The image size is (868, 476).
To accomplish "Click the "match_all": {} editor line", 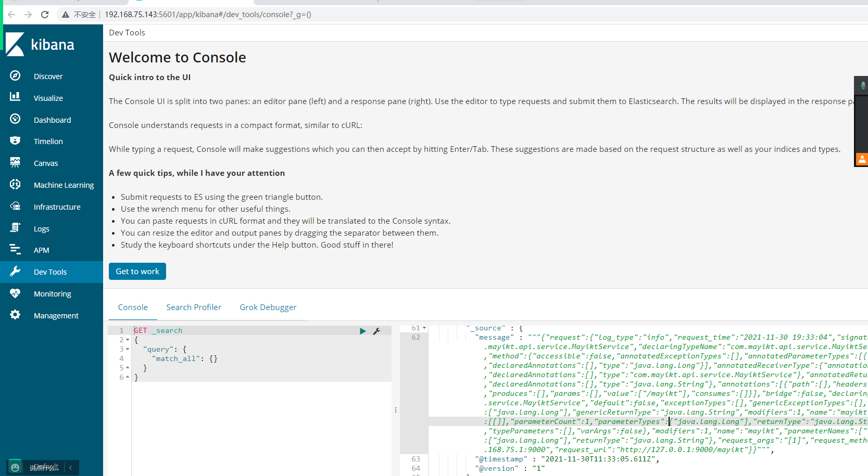I will [185, 358].
